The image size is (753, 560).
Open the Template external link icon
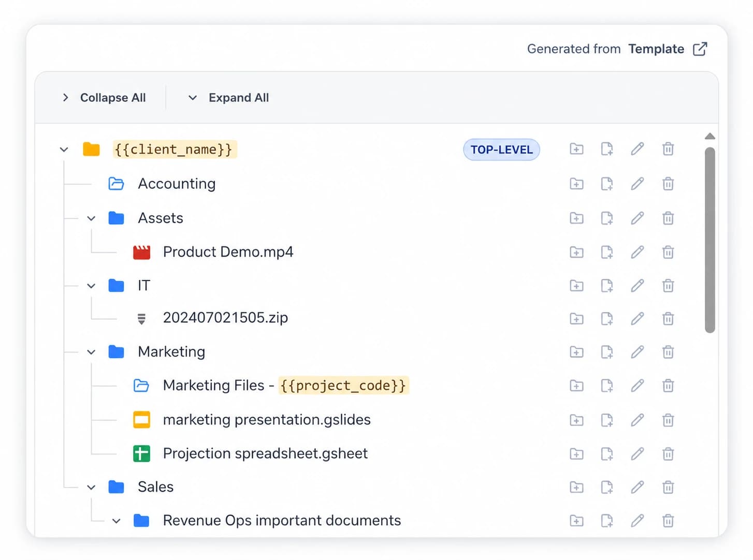pyautogui.click(x=700, y=49)
